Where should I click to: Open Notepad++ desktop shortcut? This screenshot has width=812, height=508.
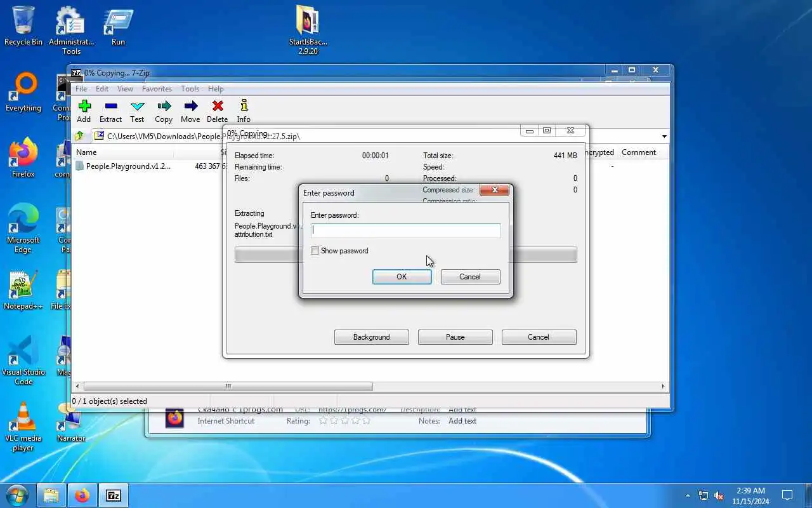point(23,291)
